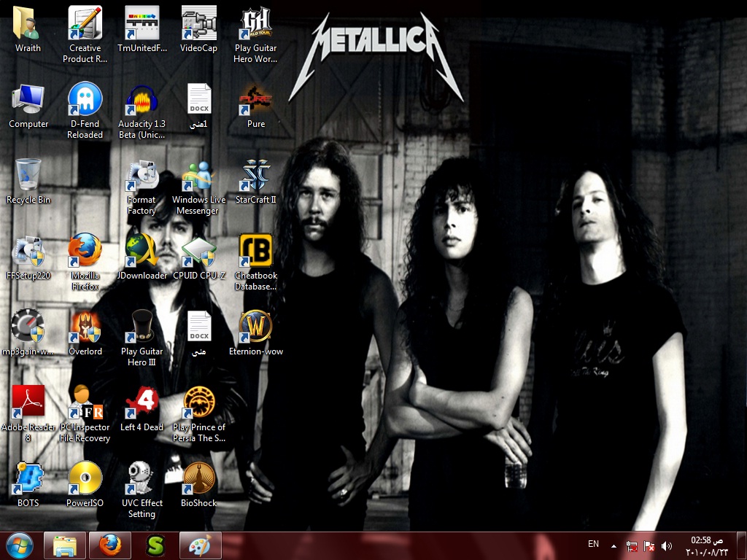Select the Eternion-wow icon

coord(255,328)
